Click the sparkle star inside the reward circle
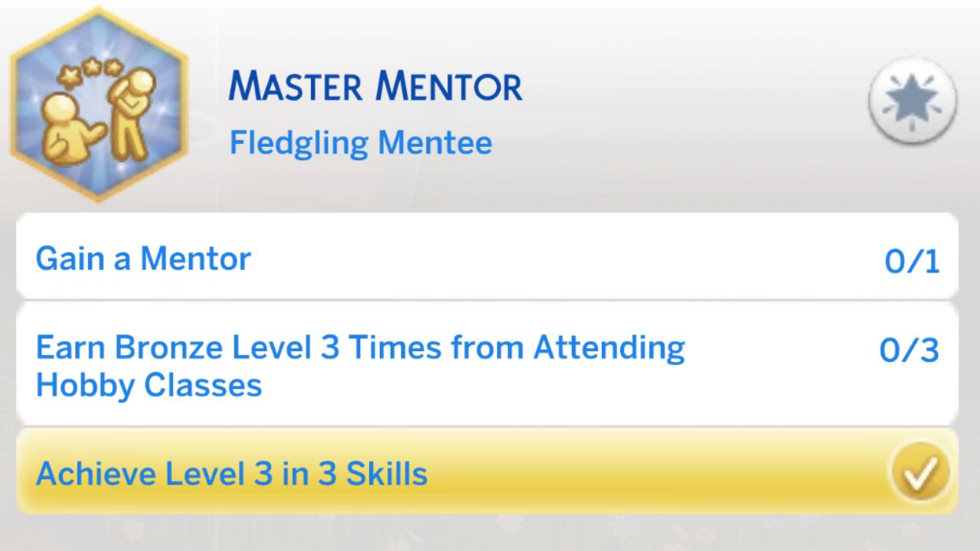This screenshot has width=980, height=551. (x=911, y=100)
